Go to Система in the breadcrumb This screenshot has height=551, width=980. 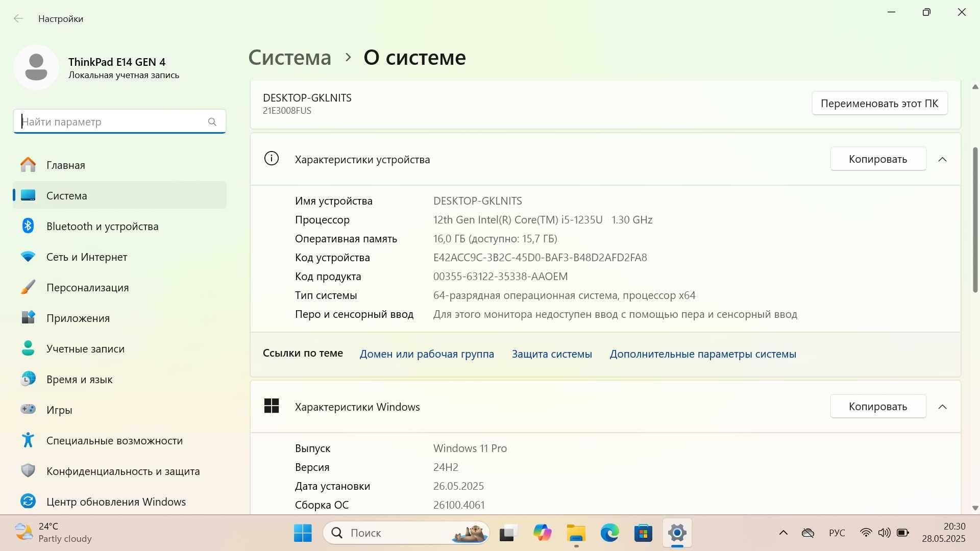tap(289, 57)
